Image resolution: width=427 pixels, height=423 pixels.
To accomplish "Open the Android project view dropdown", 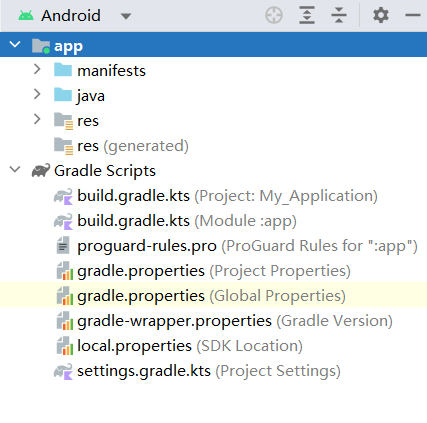I will (x=126, y=16).
